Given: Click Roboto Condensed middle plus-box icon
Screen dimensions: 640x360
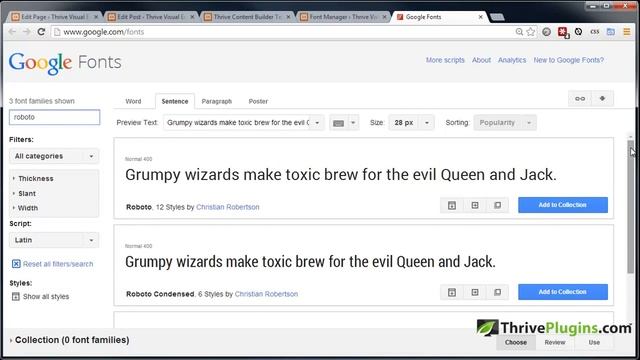Looking at the screenshot, I should click(475, 292).
